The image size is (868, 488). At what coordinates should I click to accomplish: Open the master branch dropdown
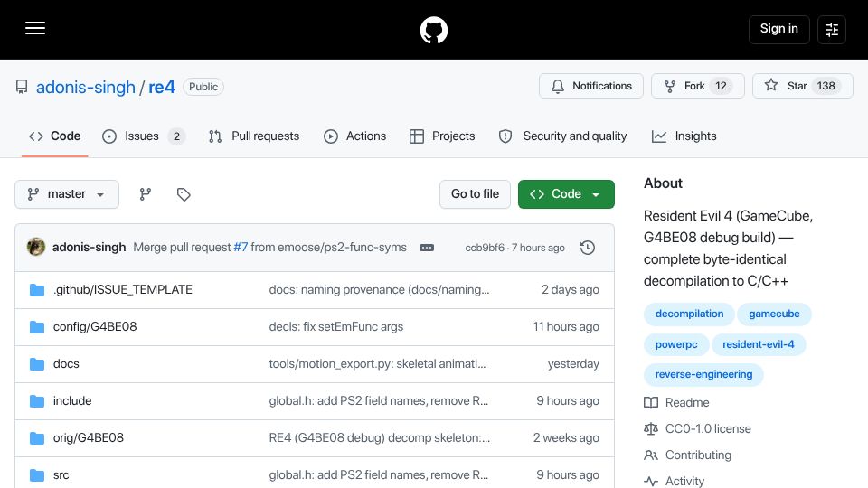pyautogui.click(x=67, y=194)
